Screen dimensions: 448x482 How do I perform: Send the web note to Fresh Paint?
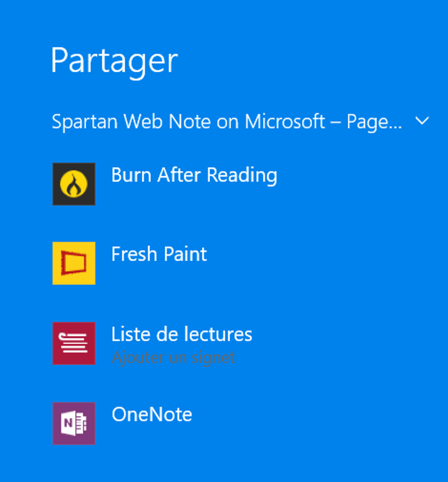click(159, 254)
